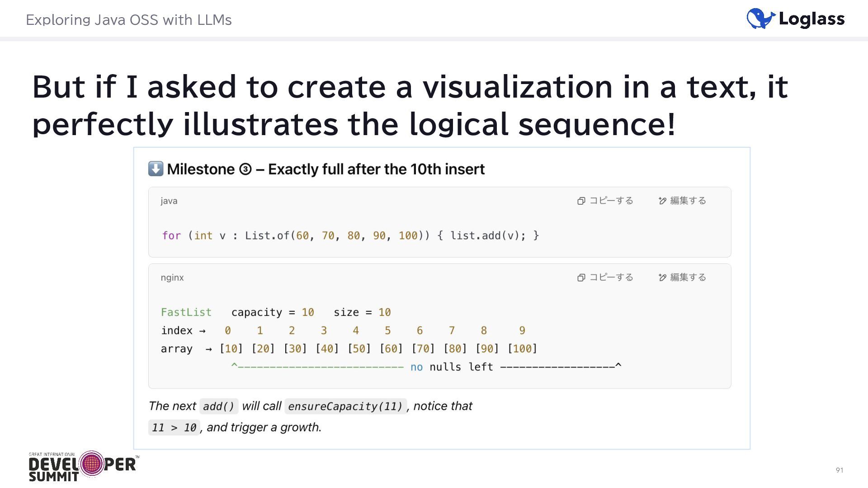Click the FastList text in diagram

(186, 312)
